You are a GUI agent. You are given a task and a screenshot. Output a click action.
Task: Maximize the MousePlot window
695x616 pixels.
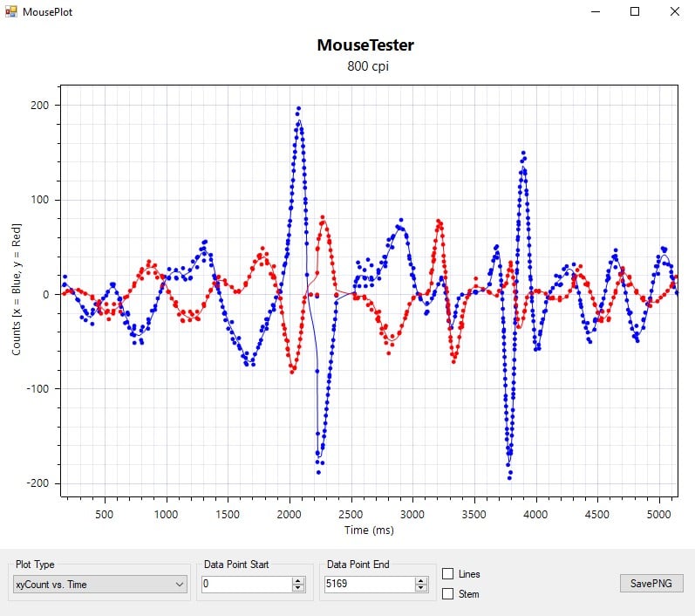click(x=635, y=12)
